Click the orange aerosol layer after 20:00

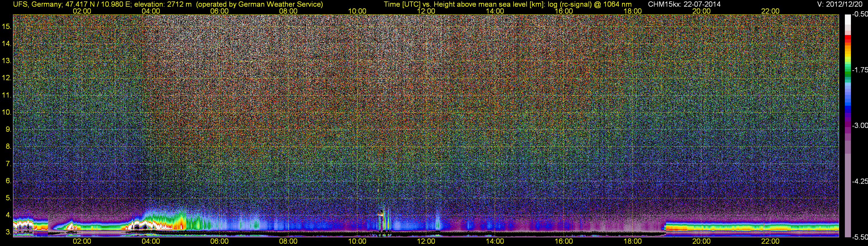click(x=751, y=228)
